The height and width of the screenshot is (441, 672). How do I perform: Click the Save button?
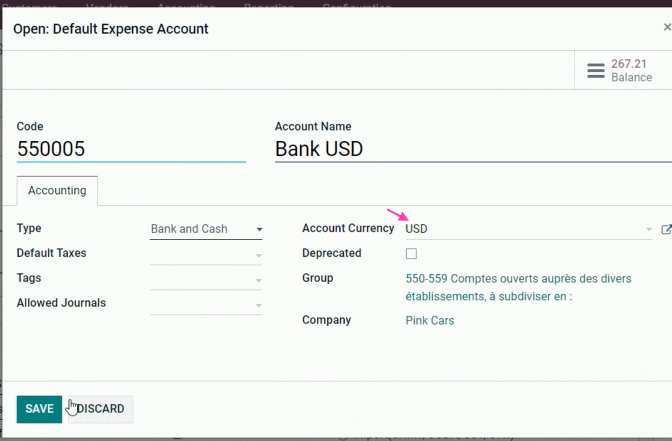39,409
